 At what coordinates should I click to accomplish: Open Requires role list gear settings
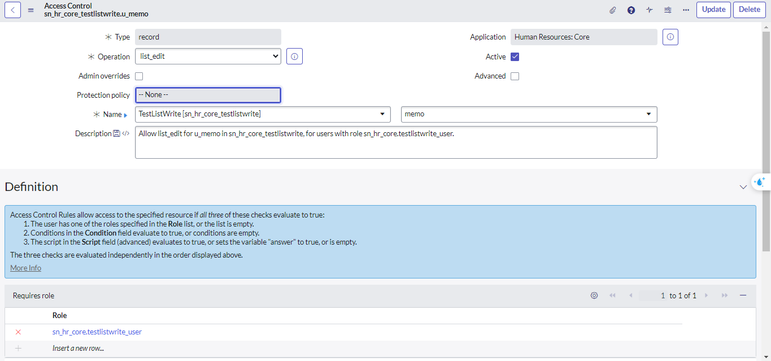594,296
